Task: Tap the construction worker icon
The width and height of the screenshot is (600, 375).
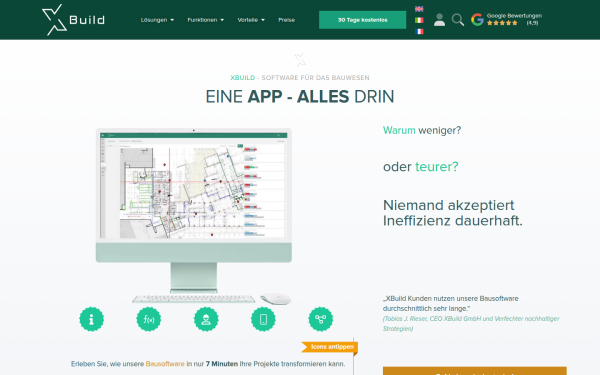Action: (x=206, y=319)
